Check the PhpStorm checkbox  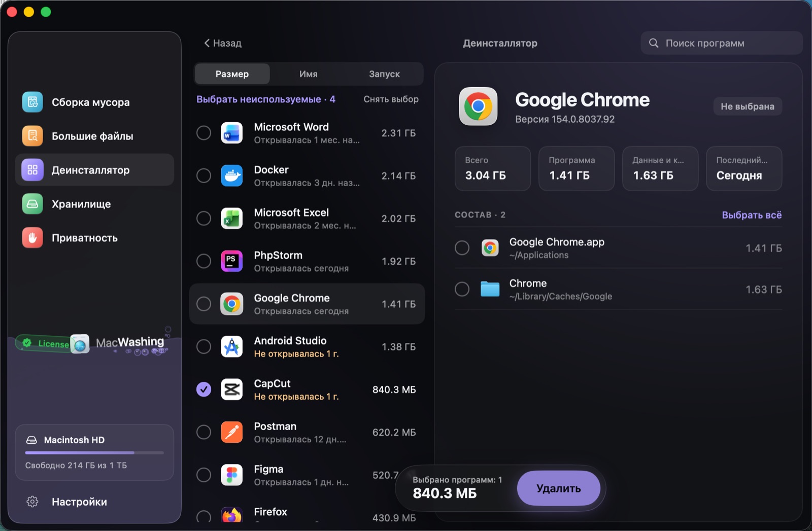[204, 261]
